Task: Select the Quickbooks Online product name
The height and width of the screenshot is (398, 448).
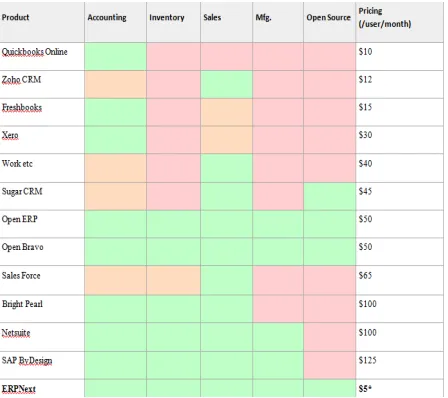Action: coord(34,52)
